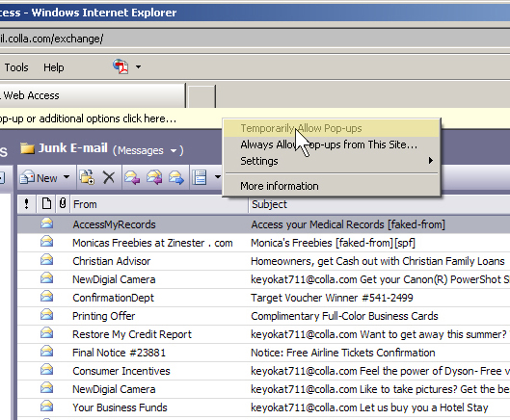Screen dimensions: 510x420
Task: Sort messages by the From column
Action: click(159, 204)
